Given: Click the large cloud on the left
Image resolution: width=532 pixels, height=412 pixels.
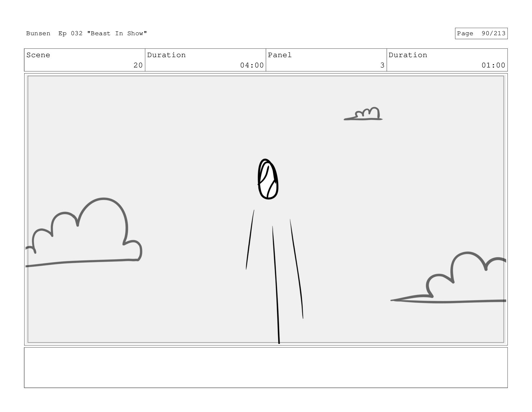Looking at the screenshot, I should 84,232.
